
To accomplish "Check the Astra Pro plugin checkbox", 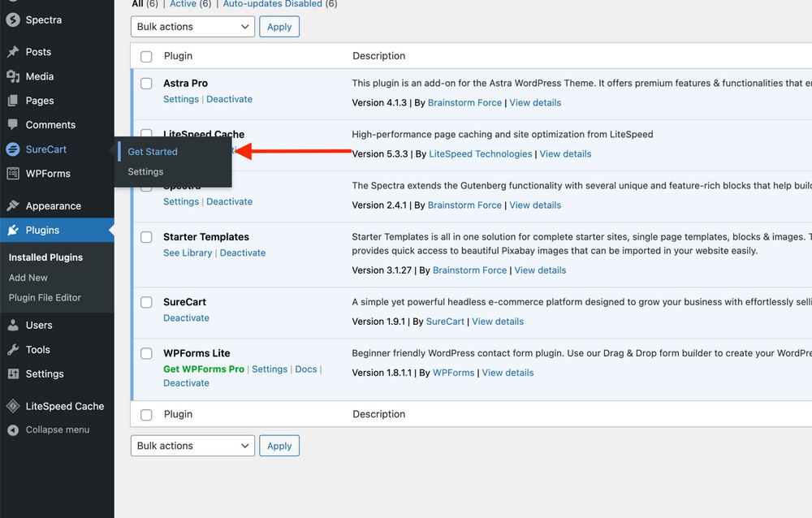I will coord(146,83).
